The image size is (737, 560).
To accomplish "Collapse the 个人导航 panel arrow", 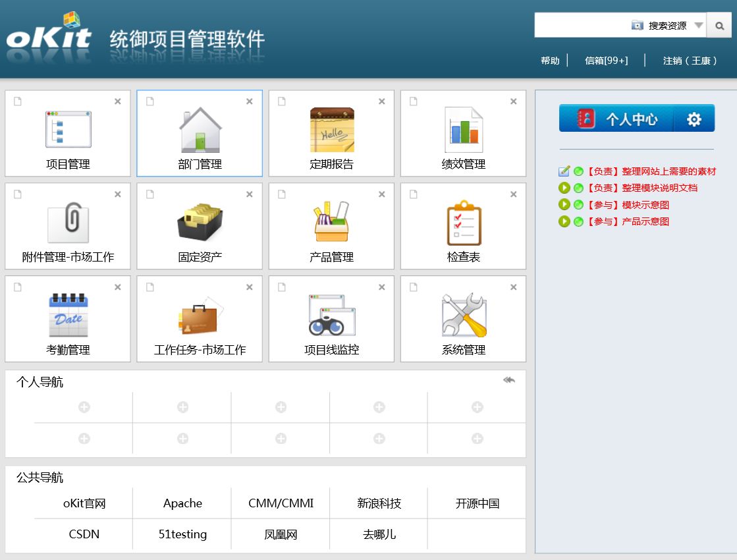I will pyautogui.click(x=509, y=380).
